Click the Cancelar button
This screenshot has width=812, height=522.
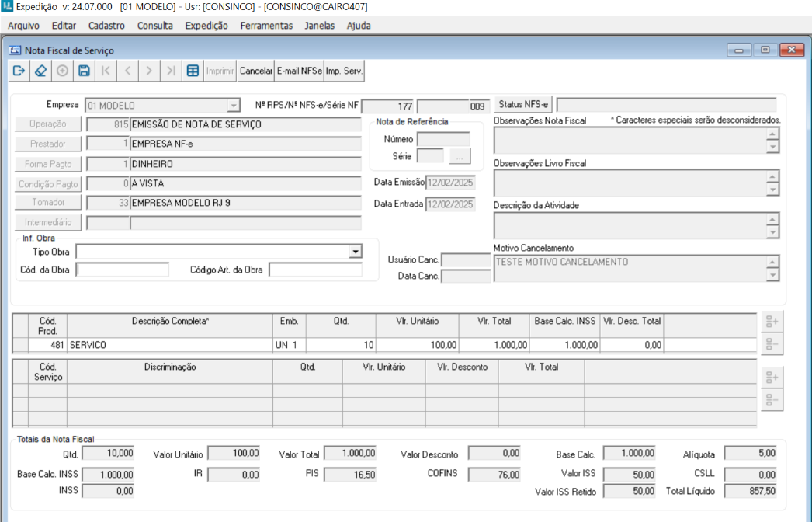click(x=256, y=71)
